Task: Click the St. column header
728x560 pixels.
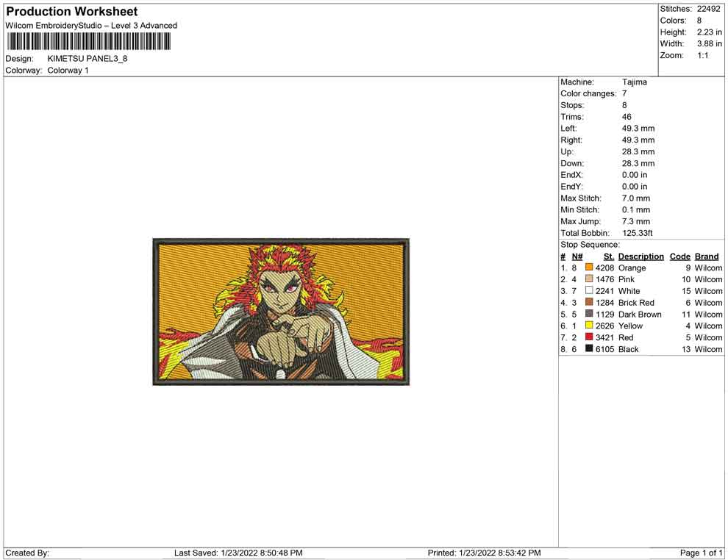Action: coord(609,256)
